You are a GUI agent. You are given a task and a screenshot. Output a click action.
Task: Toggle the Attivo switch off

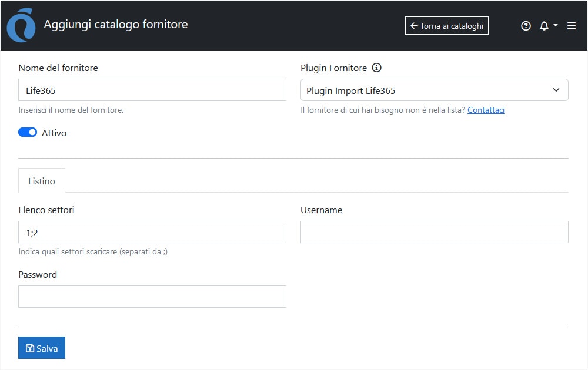point(28,133)
